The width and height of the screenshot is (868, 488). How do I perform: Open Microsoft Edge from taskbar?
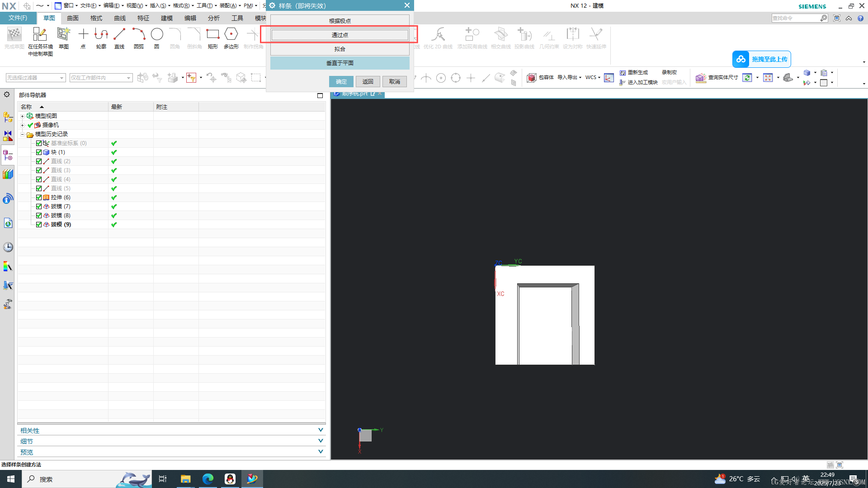tap(208, 479)
